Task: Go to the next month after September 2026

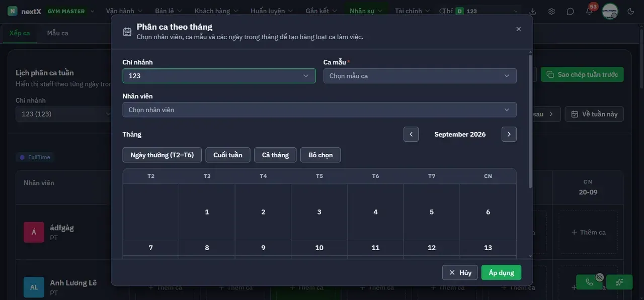Action: (x=509, y=134)
